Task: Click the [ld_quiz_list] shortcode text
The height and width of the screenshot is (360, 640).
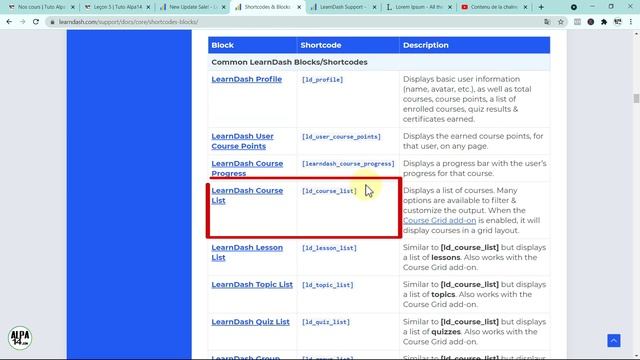Action: click(326, 322)
